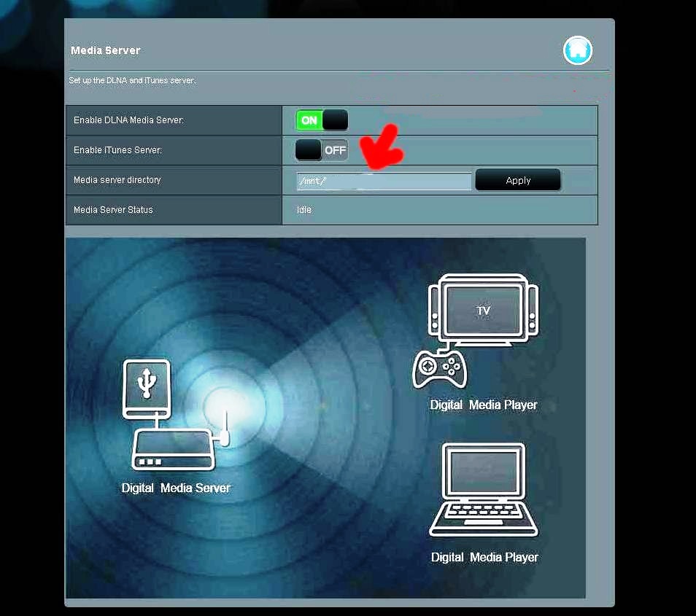Click the media server directory field
696x616 pixels.
point(384,181)
